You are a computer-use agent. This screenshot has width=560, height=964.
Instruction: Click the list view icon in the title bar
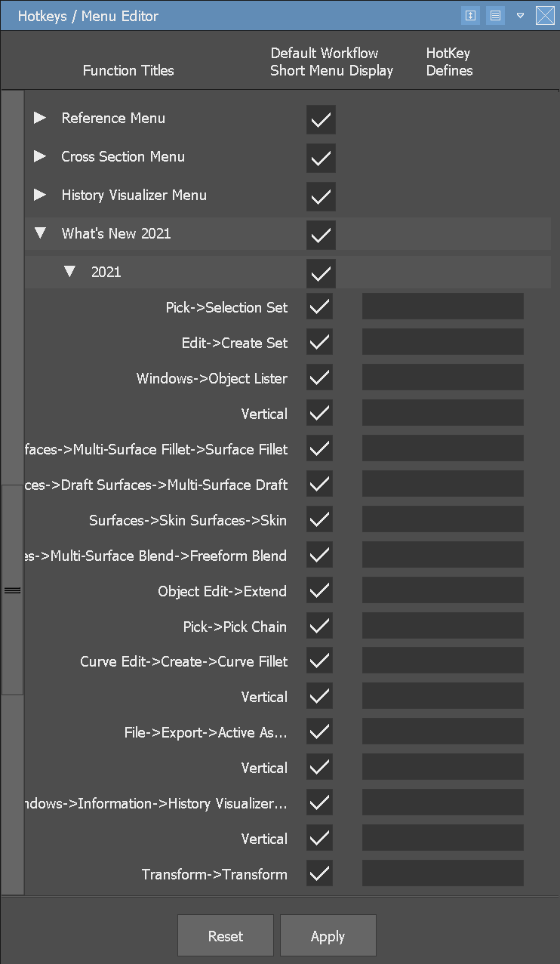[x=495, y=15]
